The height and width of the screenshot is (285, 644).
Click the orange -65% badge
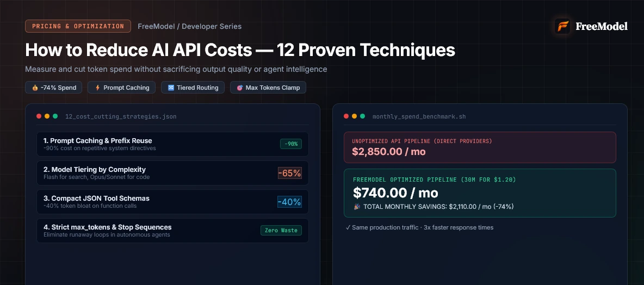(289, 173)
